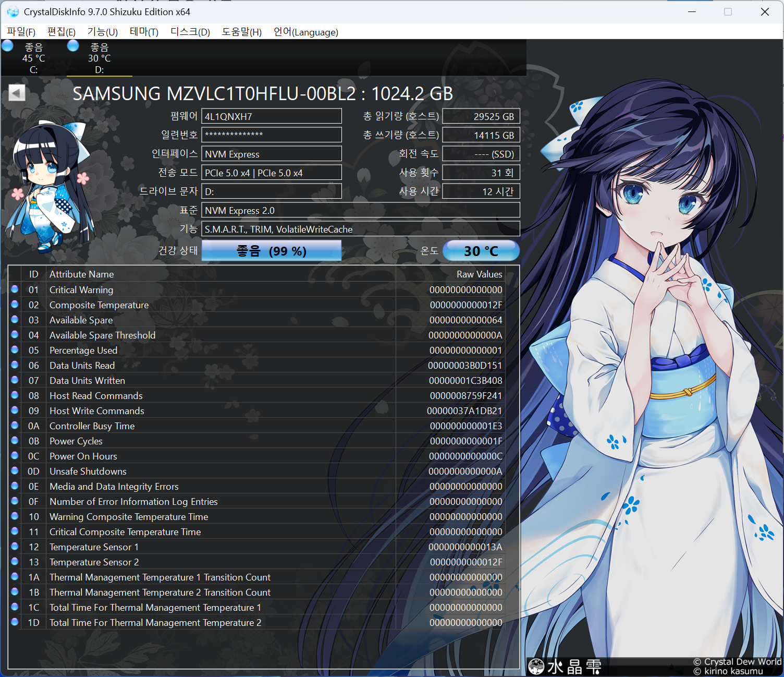
Task: Click status dot for Media and Data Integrity Errors
Action: tap(15, 486)
